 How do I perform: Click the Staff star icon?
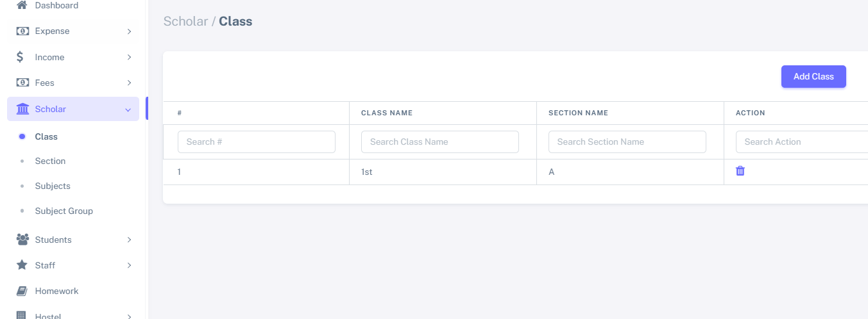[22, 265]
